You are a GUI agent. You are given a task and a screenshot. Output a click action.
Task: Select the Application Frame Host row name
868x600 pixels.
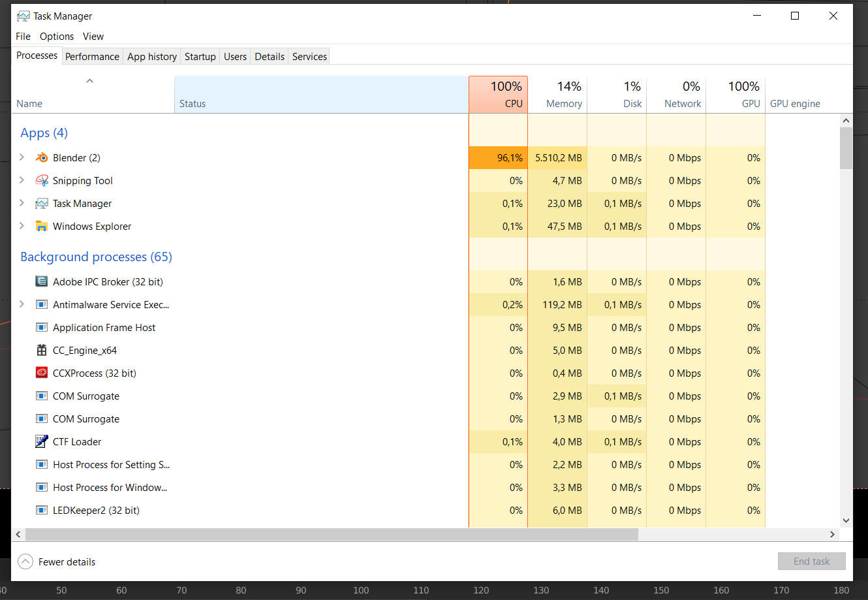click(x=104, y=328)
